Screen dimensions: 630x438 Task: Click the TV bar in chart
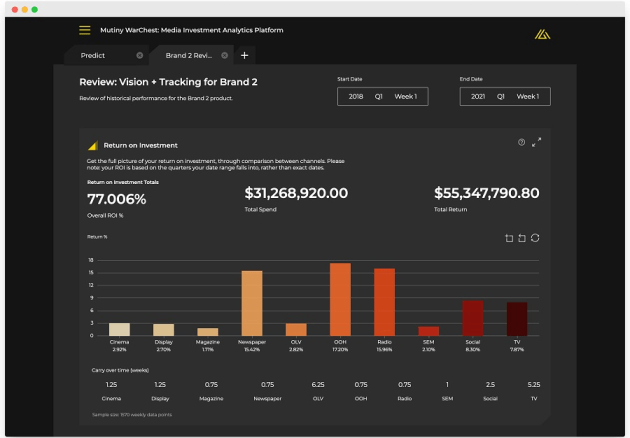517,319
